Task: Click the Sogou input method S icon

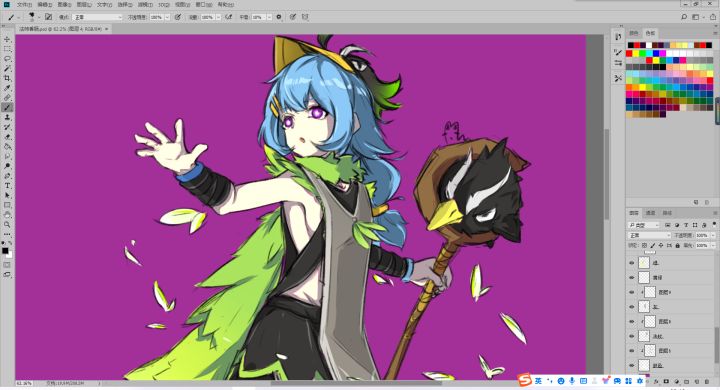Action: 524,380
